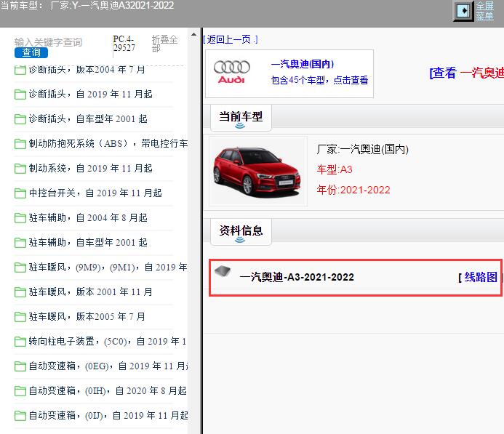Select the 资料信息 tab
This screenshot has width=504, height=434.
[x=241, y=231]
